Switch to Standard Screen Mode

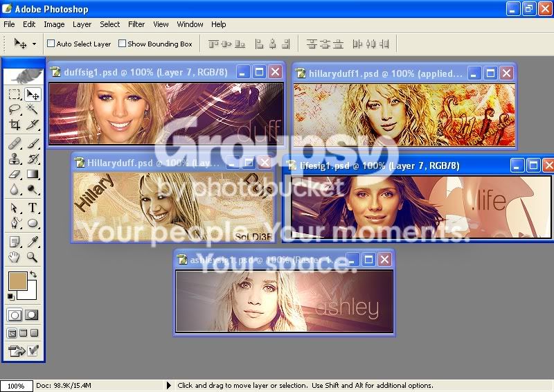click(12, 333)
